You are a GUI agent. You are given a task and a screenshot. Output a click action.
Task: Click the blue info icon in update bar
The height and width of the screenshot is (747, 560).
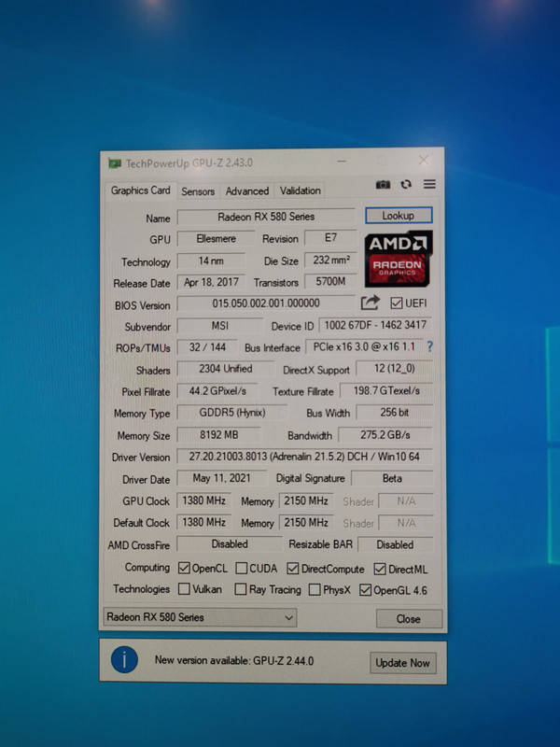click(x=124, y=660)
